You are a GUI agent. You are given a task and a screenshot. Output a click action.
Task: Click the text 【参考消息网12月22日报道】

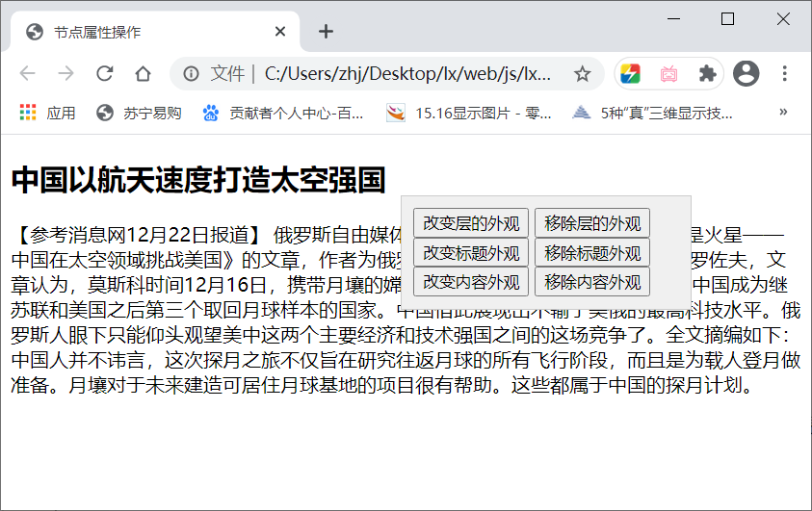139,236
